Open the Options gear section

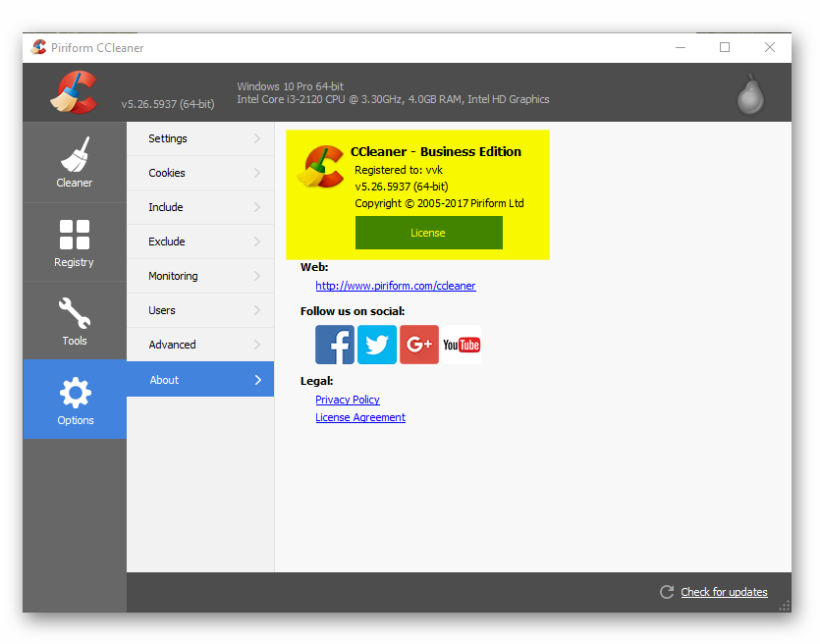pyautogui.click(x=74, y=400)
